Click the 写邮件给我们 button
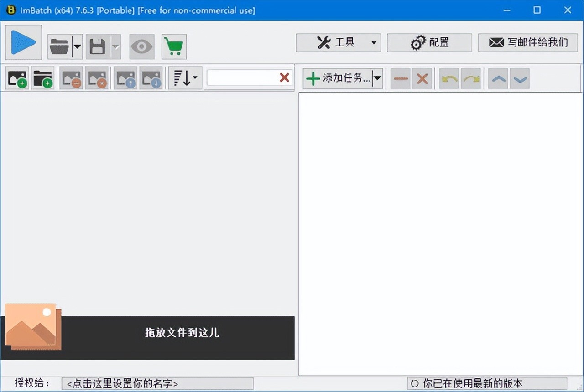 (528, 42)
